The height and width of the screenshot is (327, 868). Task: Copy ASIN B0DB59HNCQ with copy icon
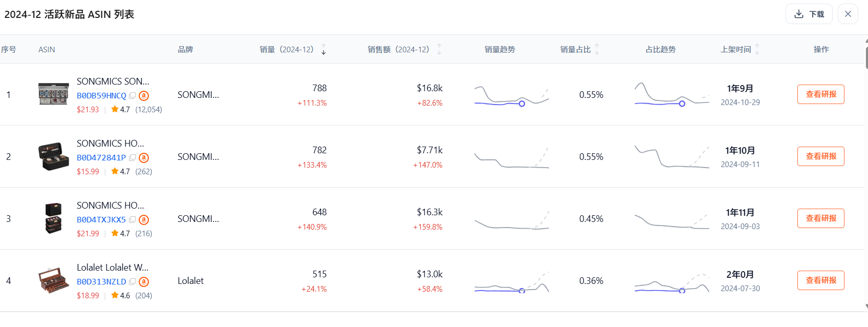pyautogui.click(x=132, y=95)
